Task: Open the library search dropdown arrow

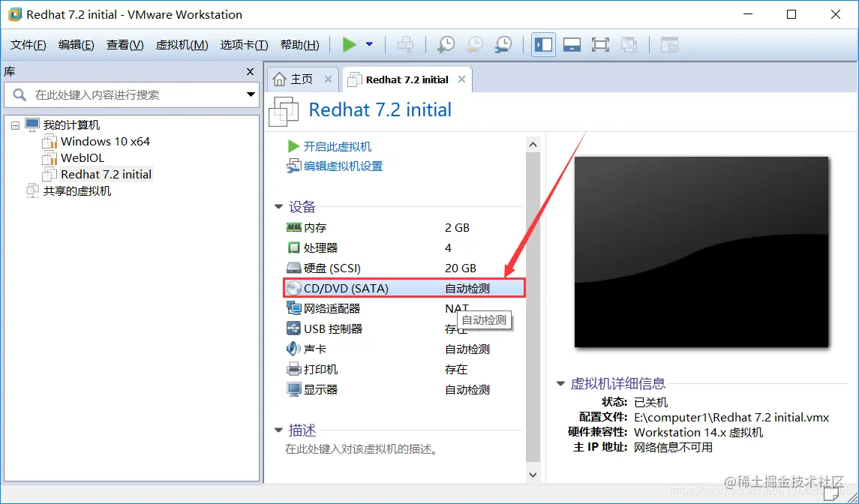Action: click(x=251, y=94)
